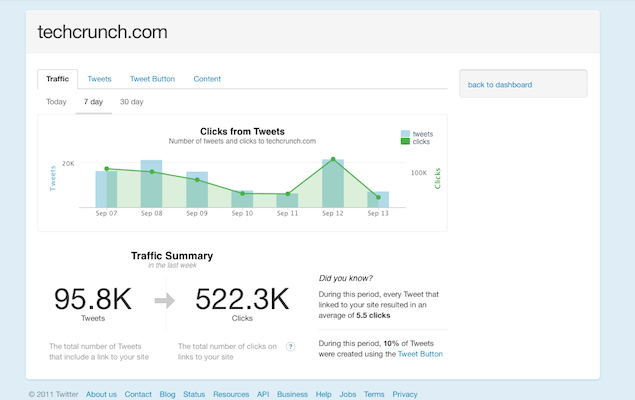
Task: Click the Sep 09 clicks data point
Action: (x=197, y=180)
